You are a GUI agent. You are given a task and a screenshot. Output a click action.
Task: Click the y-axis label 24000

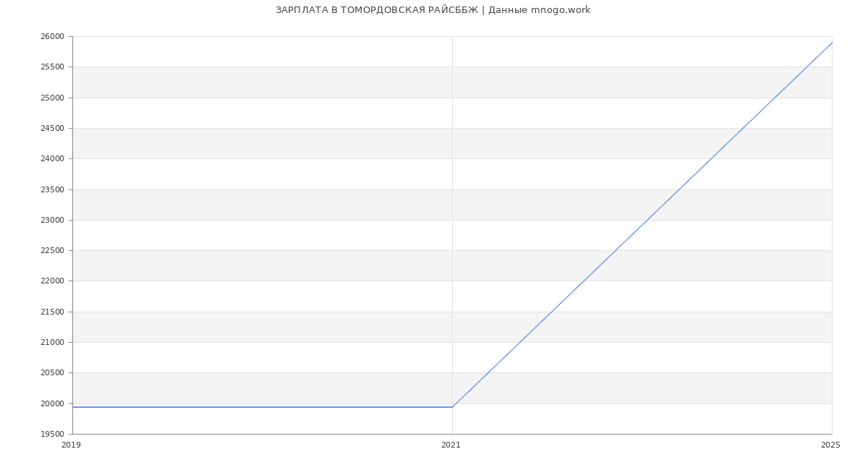52,159
